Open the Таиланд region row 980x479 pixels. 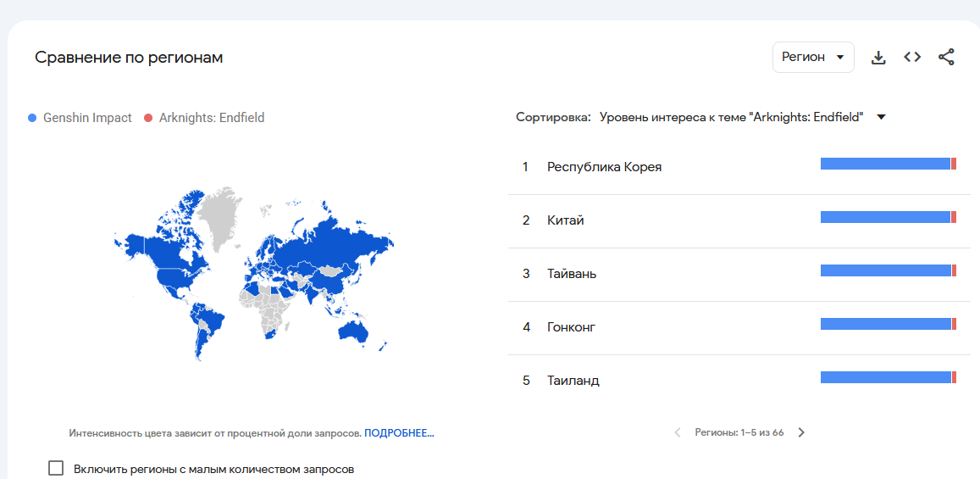coord(573,381)
